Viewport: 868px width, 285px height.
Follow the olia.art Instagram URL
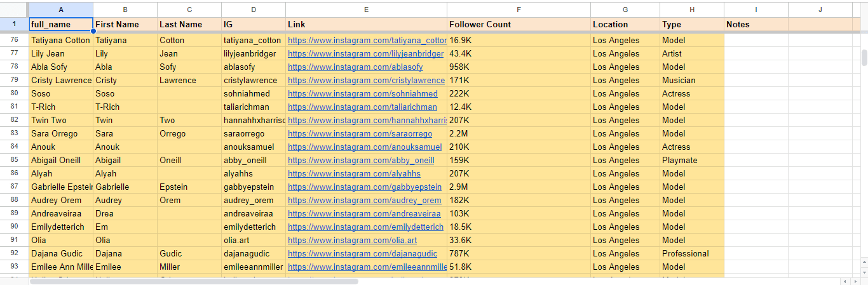coord(352,241)
